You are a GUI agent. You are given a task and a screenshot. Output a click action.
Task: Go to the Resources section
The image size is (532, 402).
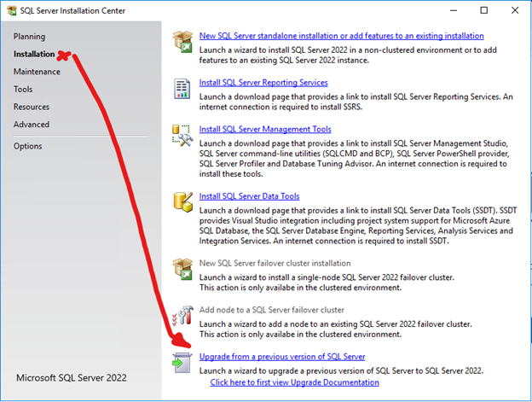(32, 107)
